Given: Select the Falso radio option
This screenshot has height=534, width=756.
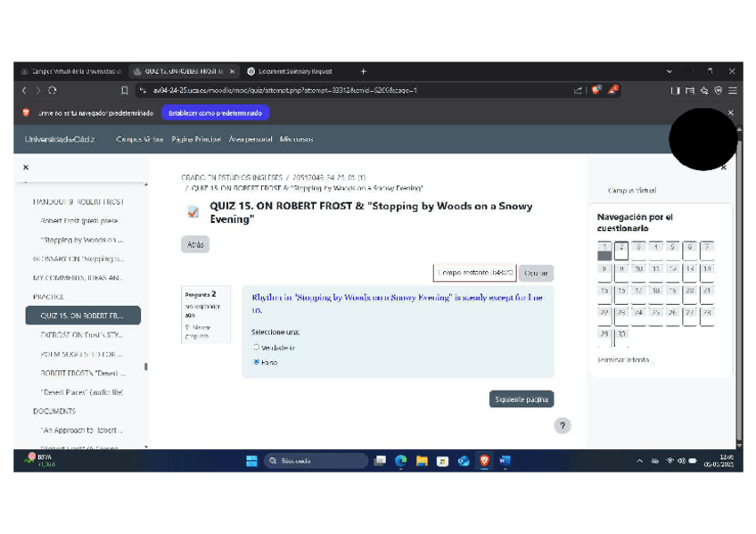Looking at the screenshot, I should click(x=257, y=363).
